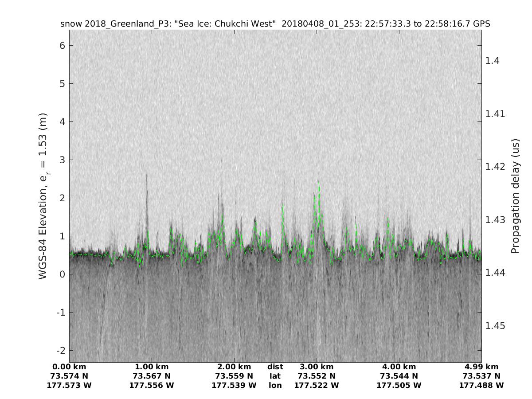The height and width of the screenshot is (399, 532).
Task: Click the 1.00 km distance tick label
Action: (152, 367)
